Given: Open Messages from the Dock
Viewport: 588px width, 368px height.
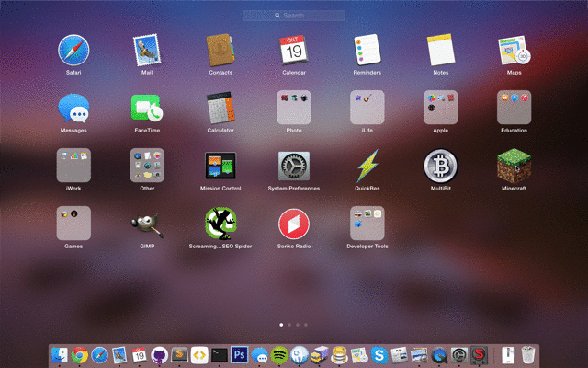Looking at the screenshot, I should click(259, 355).
